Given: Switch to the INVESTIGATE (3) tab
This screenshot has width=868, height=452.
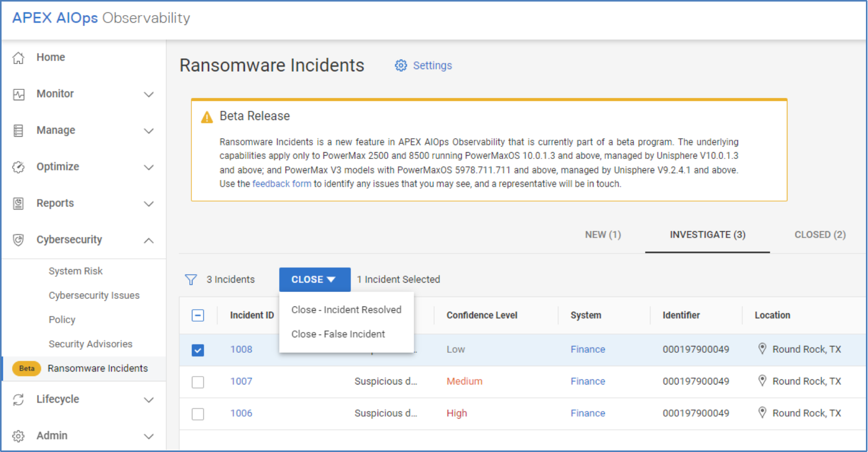Looking at the screenshot, I should (707, 235).
